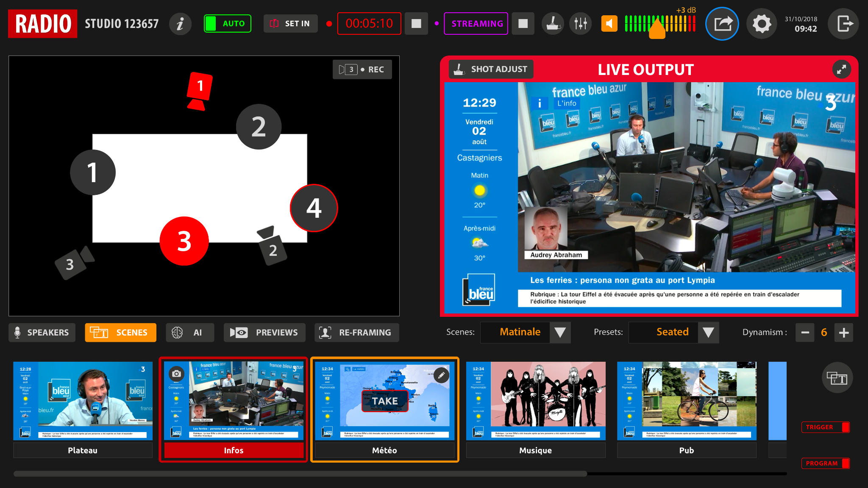Toggle the PROGRAM switch
Screen dimensions: 868x488
click(826, 463)
